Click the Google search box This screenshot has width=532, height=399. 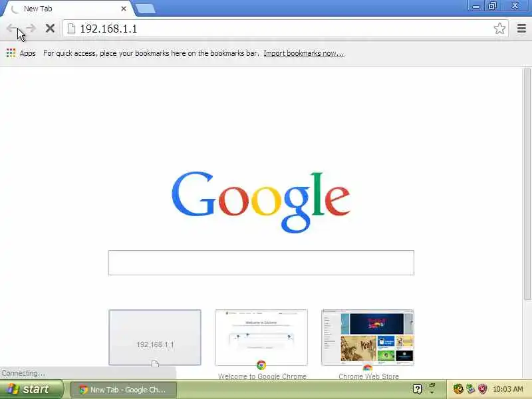(261, 263)
